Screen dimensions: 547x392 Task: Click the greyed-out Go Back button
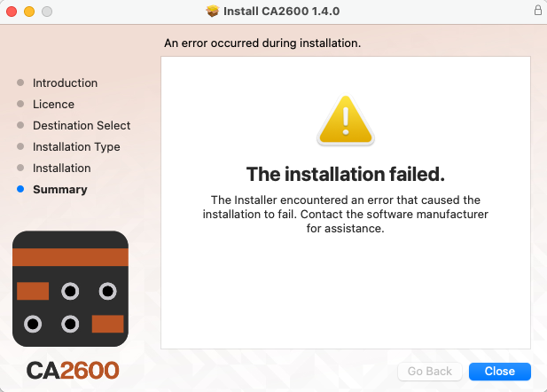(430, 371)
